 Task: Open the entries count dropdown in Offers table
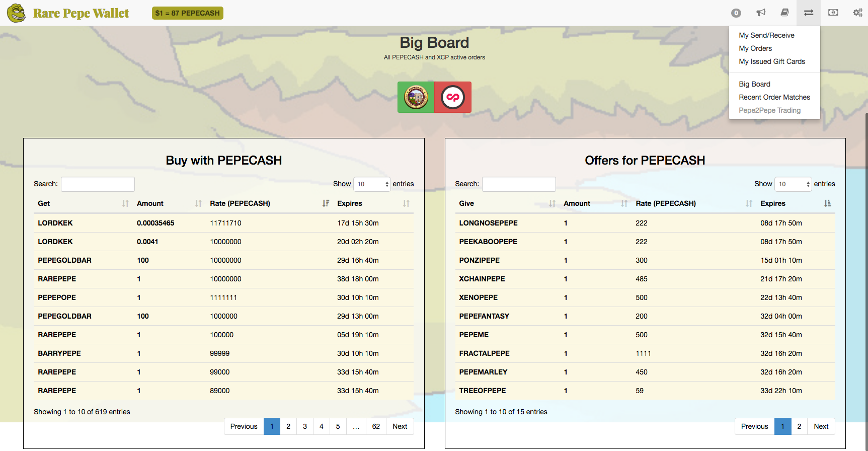(793, 184)
